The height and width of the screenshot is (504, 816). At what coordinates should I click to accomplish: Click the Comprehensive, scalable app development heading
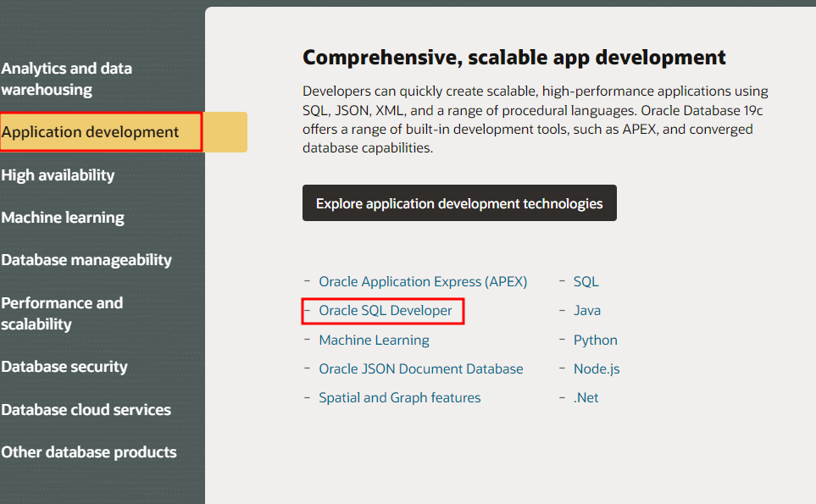pos(513,58)
